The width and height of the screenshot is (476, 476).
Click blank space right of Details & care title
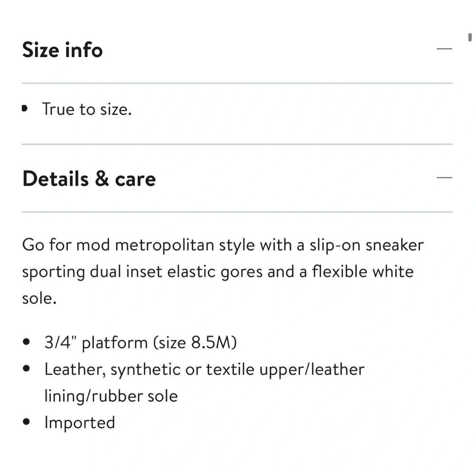tap(296, 178)
